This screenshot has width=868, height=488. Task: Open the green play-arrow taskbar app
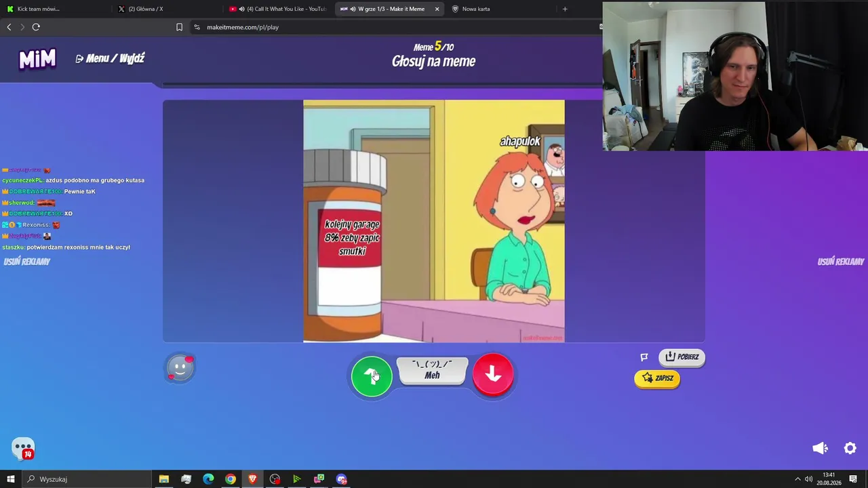[296, 479]
